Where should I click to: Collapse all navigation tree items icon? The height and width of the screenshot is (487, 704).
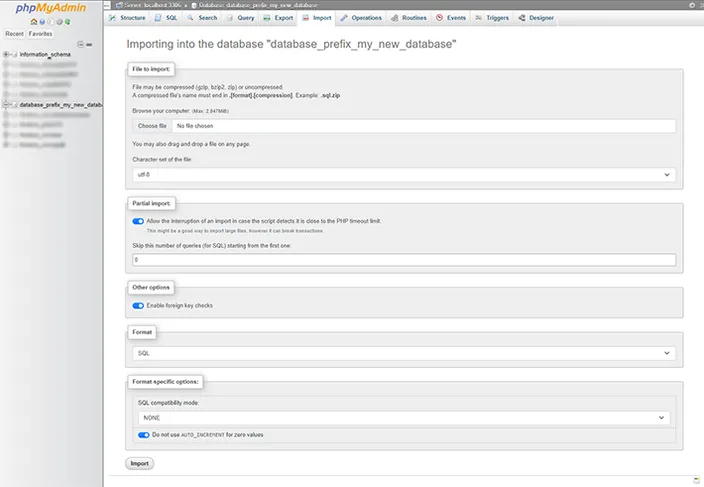point(80,44)
